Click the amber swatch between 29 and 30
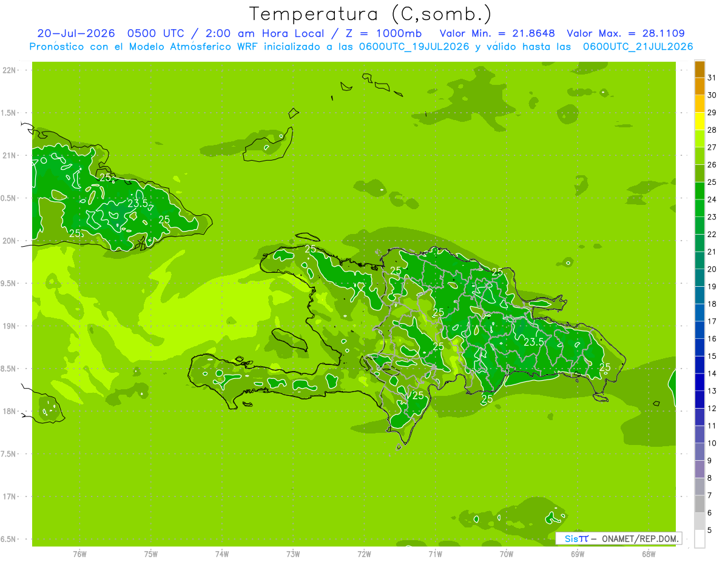 coord(699,104)
